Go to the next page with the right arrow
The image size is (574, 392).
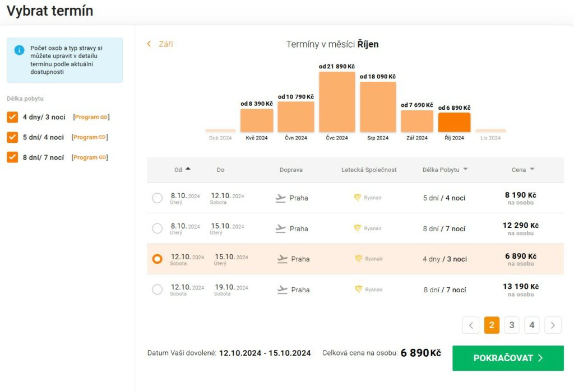coord(553,325)
